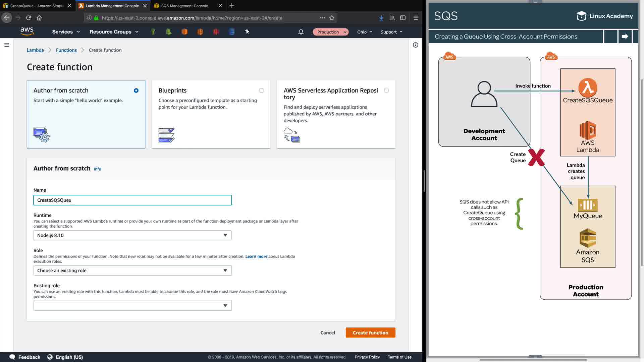Open the notifications bell icon

tap(301, 32)
